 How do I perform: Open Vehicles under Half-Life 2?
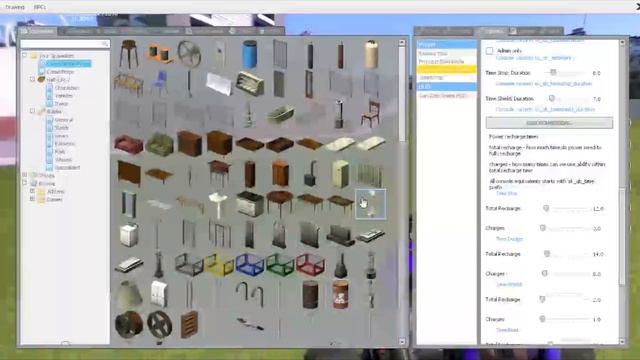[63, 96]
